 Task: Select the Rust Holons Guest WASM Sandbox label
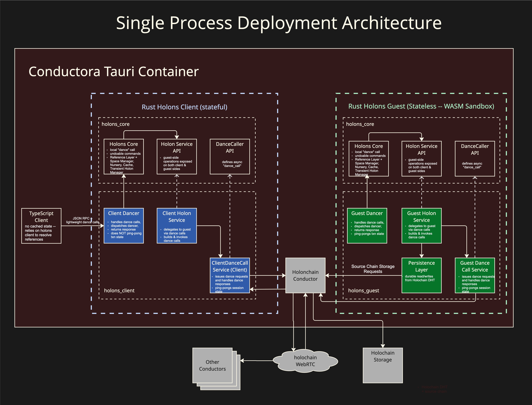[421, 106]
